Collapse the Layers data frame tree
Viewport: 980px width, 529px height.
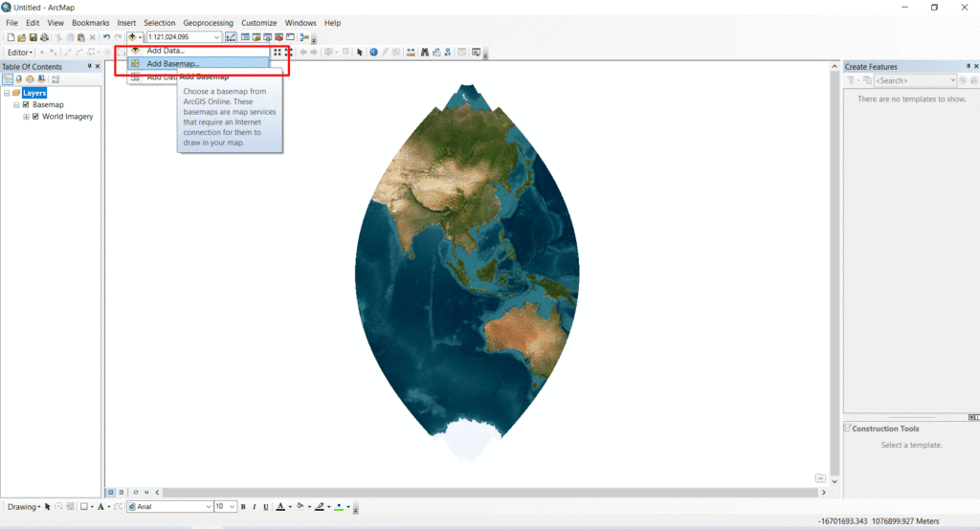(7, 93)
